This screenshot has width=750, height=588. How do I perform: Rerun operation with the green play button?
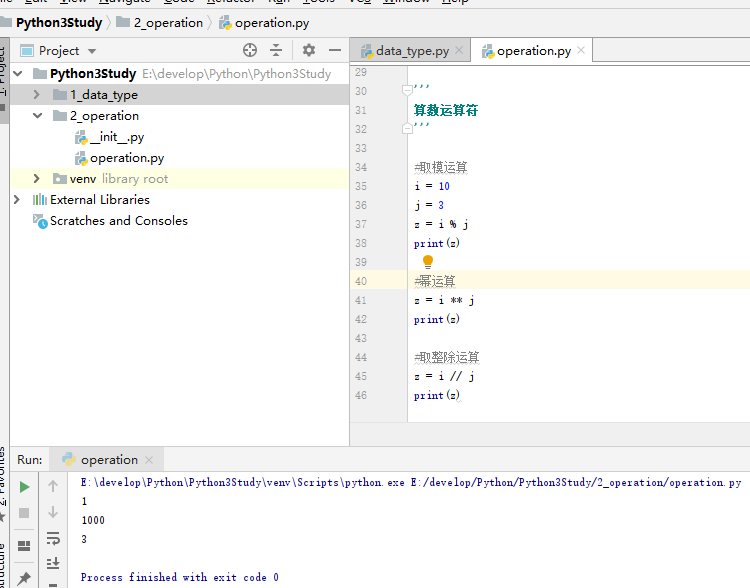[x=24, y=487]
